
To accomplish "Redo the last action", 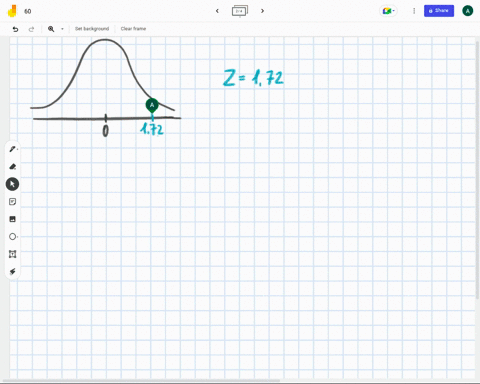I will tap(31, 29).
